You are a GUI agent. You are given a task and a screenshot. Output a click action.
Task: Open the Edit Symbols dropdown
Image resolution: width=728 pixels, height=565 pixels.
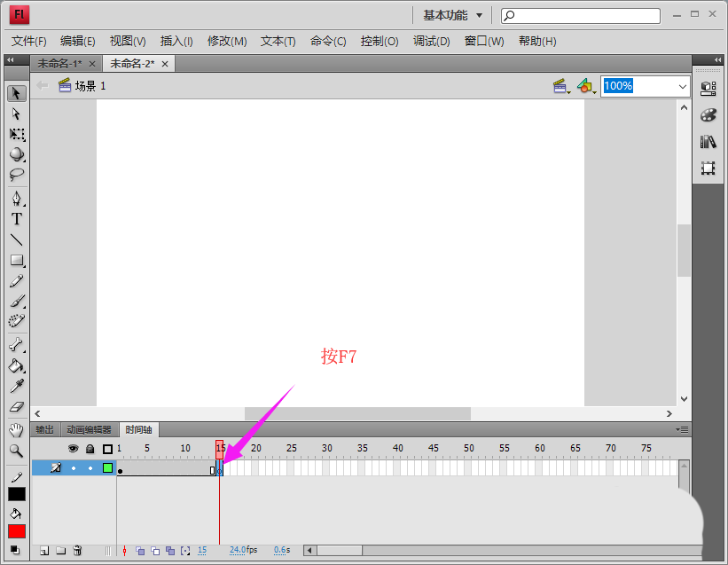586,86
